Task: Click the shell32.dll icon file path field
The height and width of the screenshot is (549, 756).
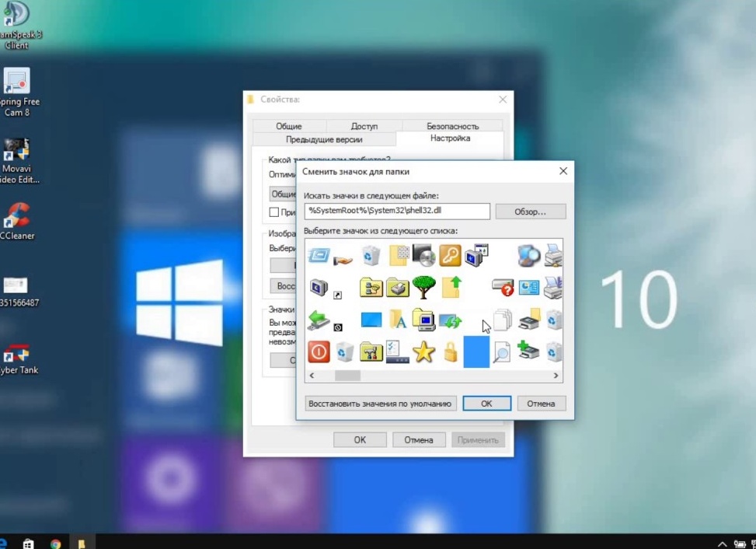Action: [397, 211]
